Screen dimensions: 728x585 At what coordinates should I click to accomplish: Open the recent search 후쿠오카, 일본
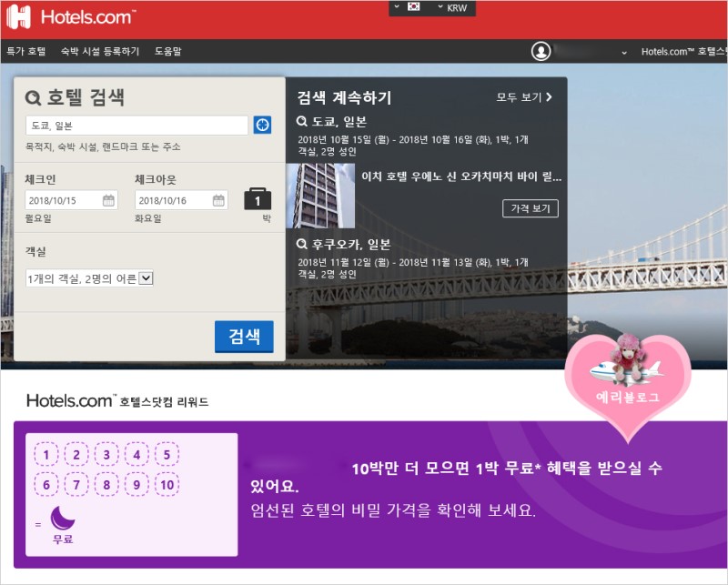tap(351, 244)
